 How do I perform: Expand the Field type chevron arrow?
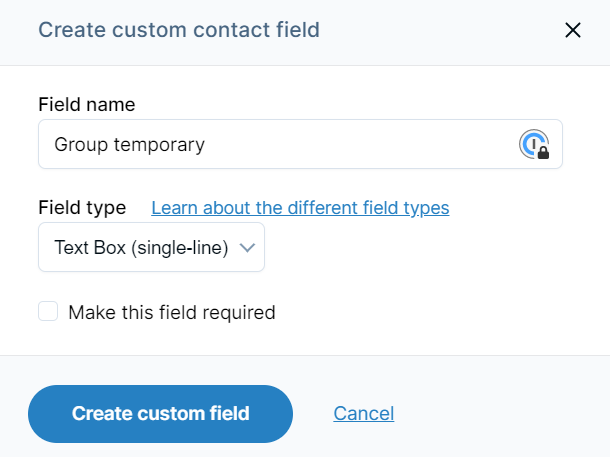pyautogui.click(x=247, y=247)
